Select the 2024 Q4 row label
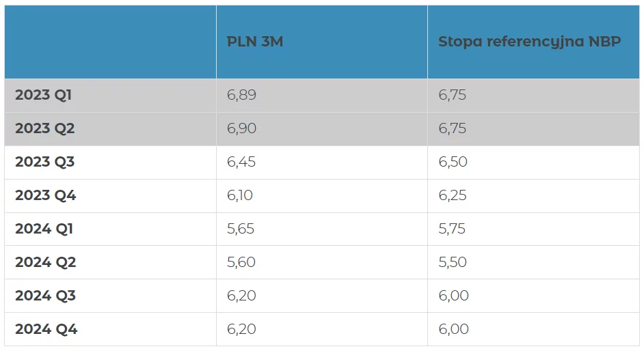Viewport: 644px width, 351px height. (x=46, y=329)
